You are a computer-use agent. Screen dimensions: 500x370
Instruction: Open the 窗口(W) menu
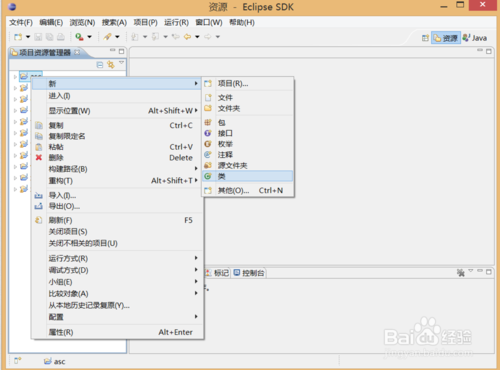point(209,22)
